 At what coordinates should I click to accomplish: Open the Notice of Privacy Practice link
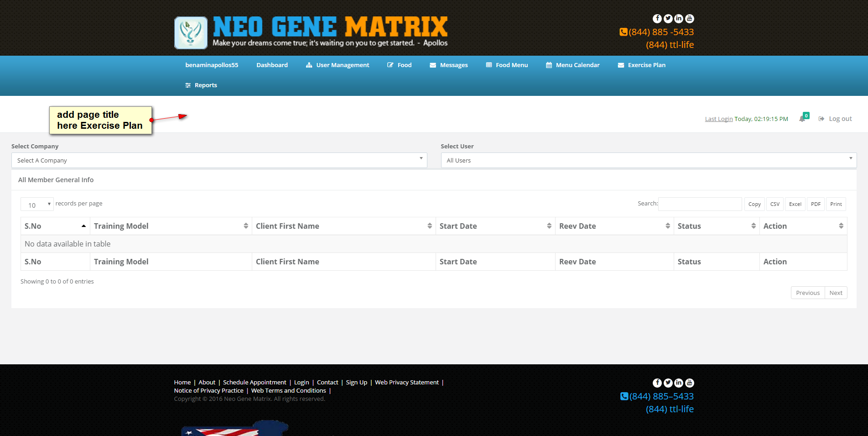tap(209, 391)
